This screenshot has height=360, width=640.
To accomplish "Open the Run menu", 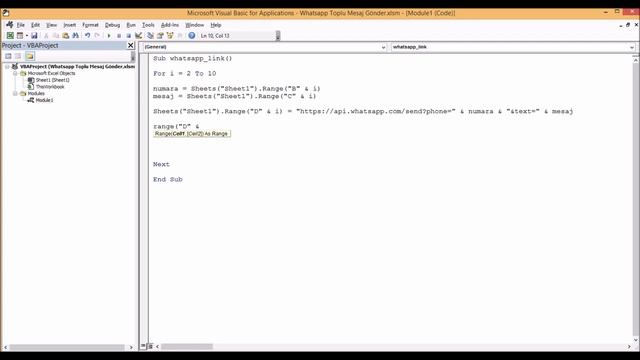I will 131,25.
